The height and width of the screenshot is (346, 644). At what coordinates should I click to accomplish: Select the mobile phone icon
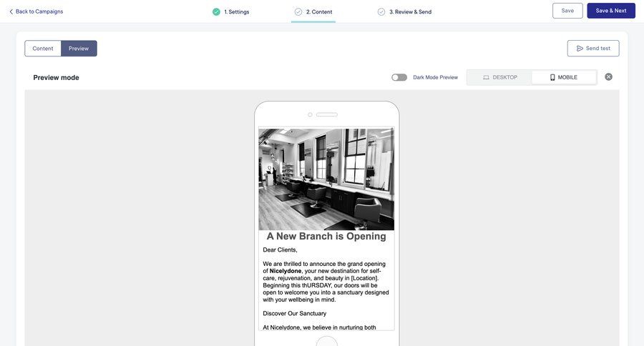[x=552, y=77]
